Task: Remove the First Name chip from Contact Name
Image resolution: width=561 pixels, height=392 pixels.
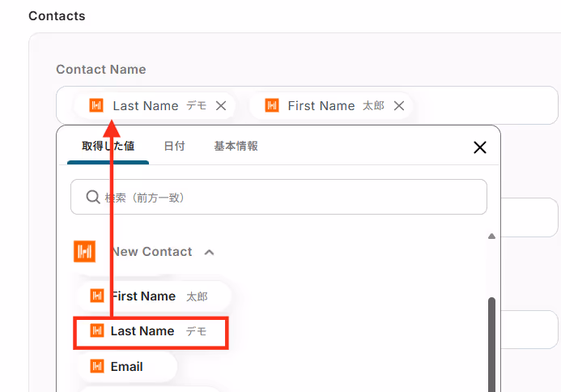Action: point(399,105)
